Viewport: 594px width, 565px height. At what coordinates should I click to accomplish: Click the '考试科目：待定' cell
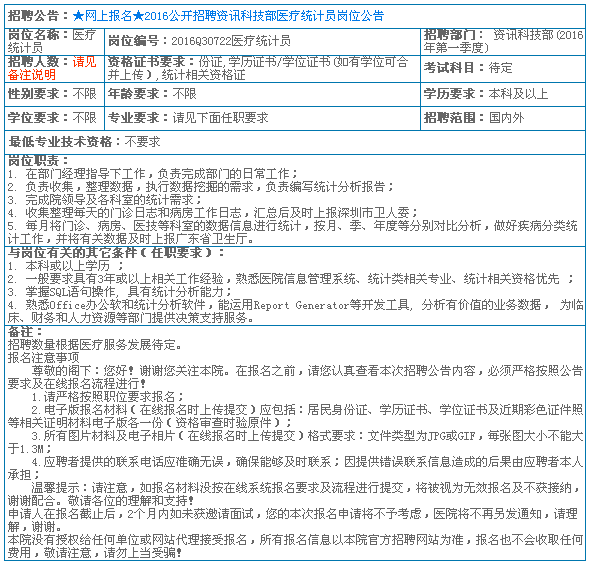(503, 69)
